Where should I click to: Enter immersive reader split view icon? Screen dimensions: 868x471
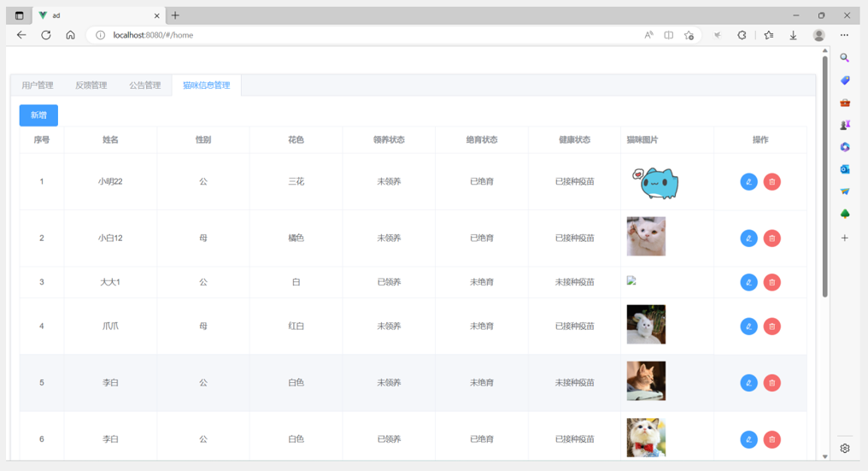[x=669, y=35]
